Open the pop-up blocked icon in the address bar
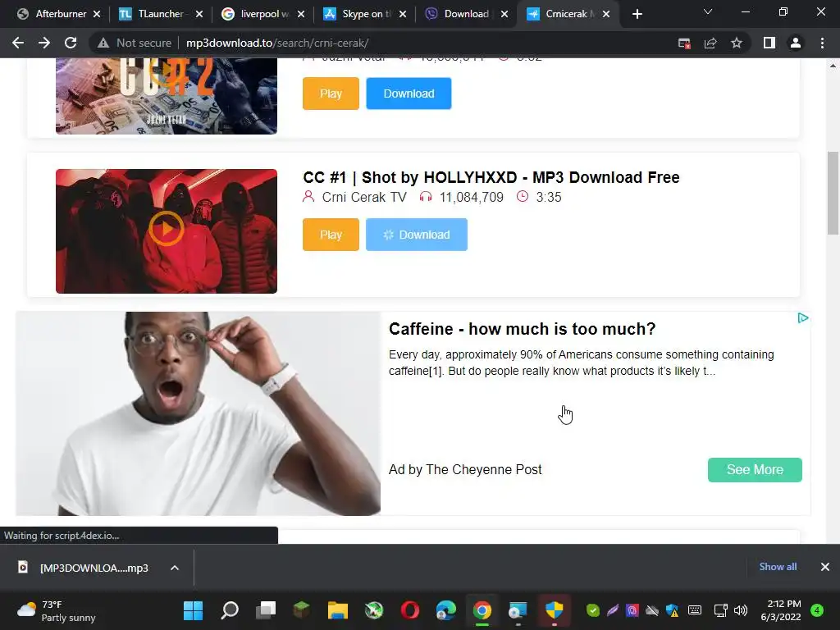This screenshot has width=840, height=630. tap(684, 43)
